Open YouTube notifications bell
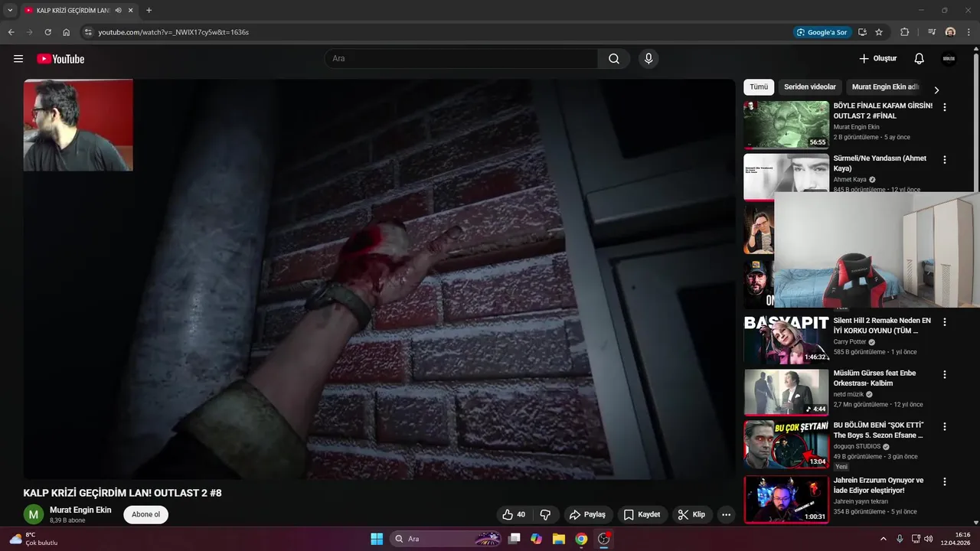 (920, 59)
